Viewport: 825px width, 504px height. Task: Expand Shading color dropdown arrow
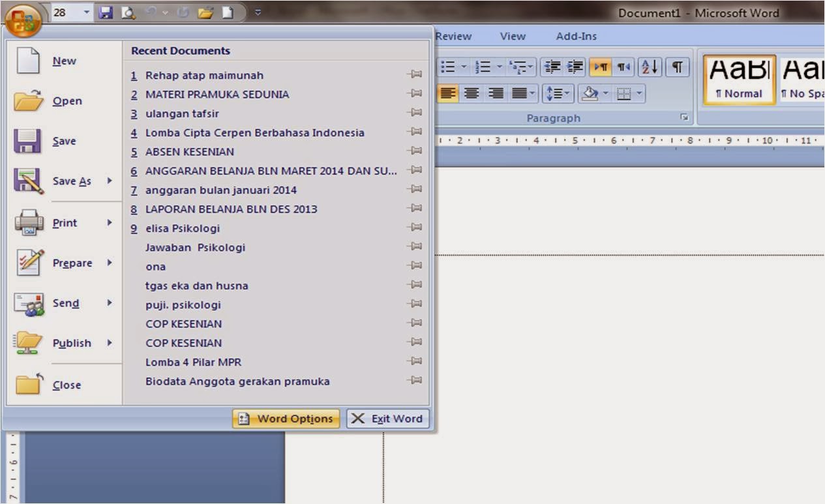pyautogui.click(x=606, y=94)
